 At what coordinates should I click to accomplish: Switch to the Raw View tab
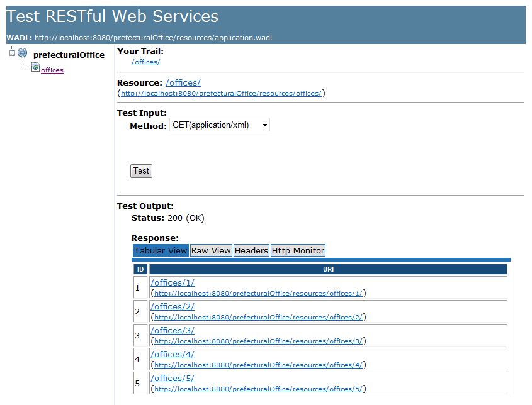211,250
